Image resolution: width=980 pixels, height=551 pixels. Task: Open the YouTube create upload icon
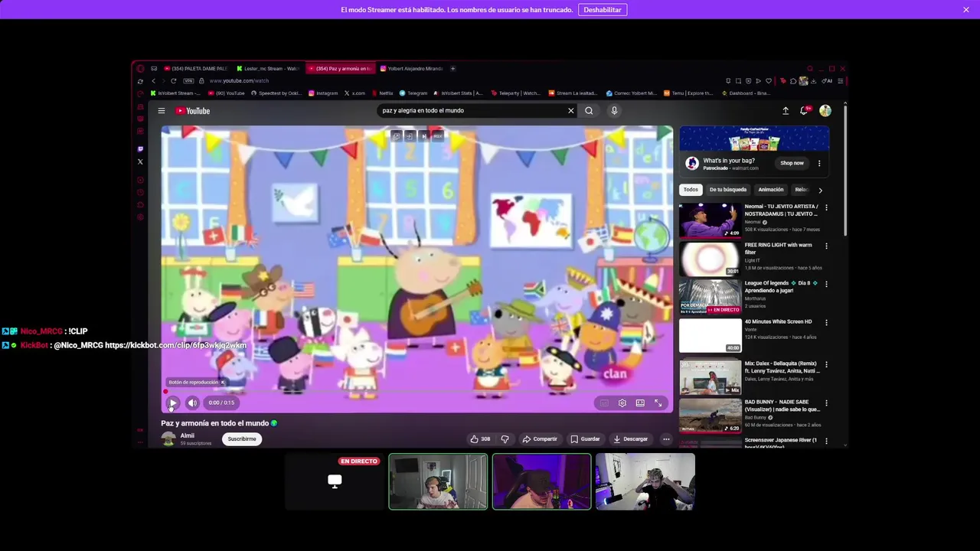(786, 111)
